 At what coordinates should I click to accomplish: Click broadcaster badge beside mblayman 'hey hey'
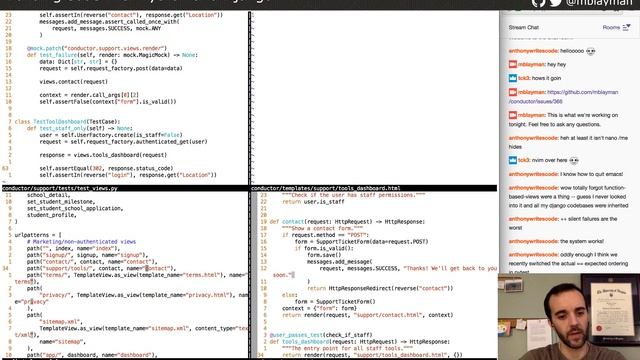pyautogui.click(x=513, y=64)
